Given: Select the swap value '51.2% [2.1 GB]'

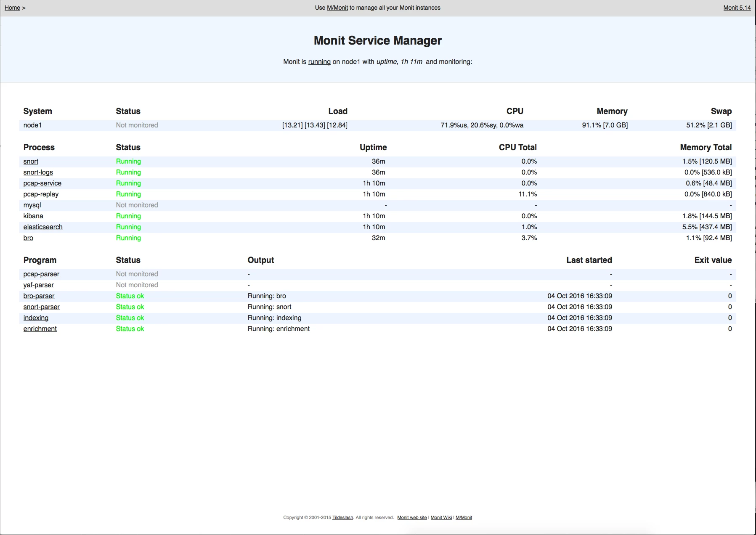Looking at the screenshot, I should point(709,125).
